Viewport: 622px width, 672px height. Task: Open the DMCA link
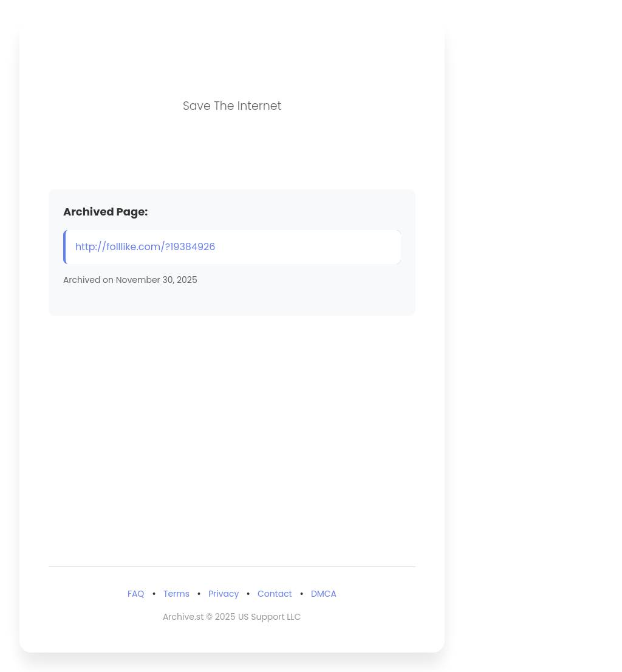(x=323, y=594)
